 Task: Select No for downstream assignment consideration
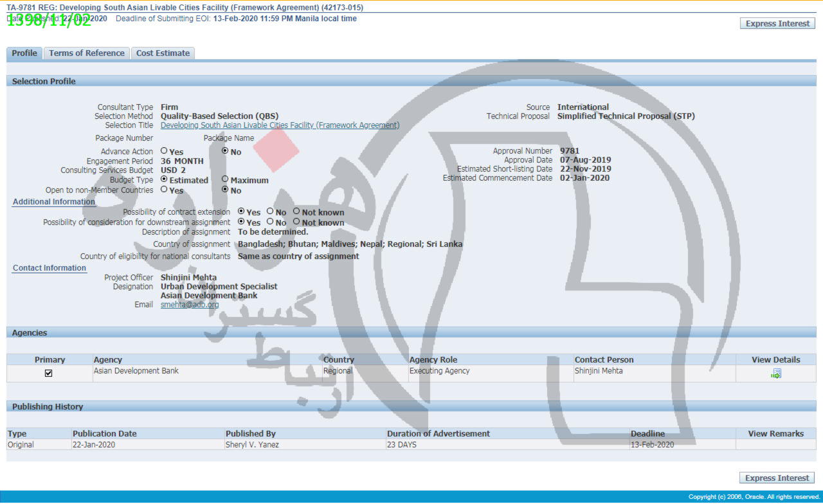pos(271,222)
